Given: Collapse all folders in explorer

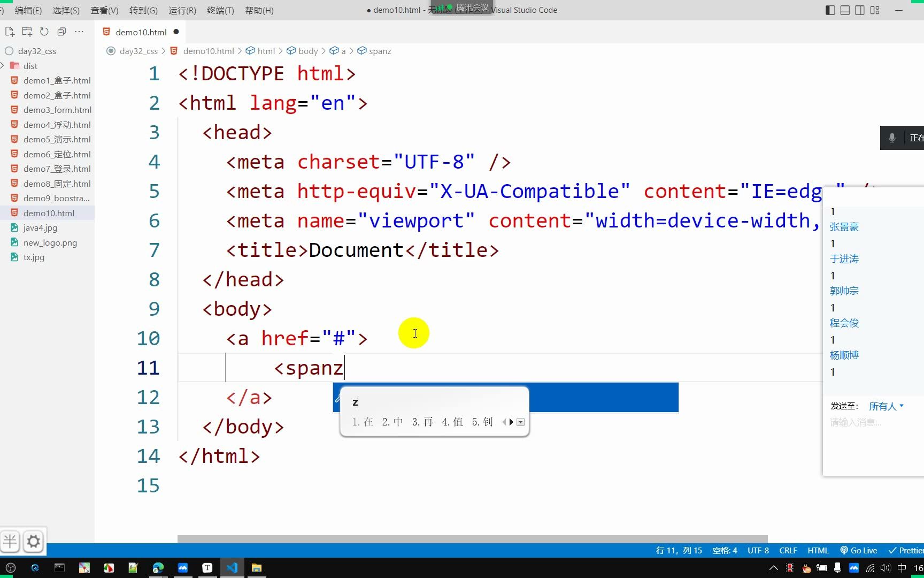Looking at the screenshot, I should click(61, 32).
